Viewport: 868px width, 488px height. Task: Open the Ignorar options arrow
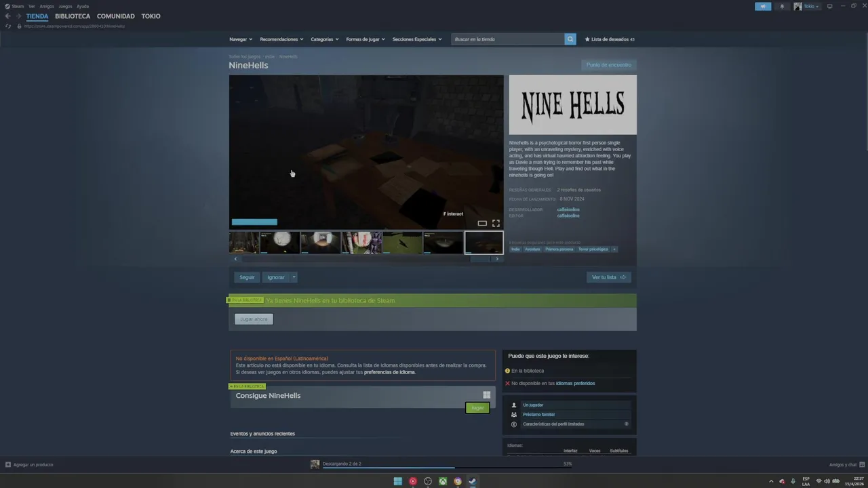point(294,277)
